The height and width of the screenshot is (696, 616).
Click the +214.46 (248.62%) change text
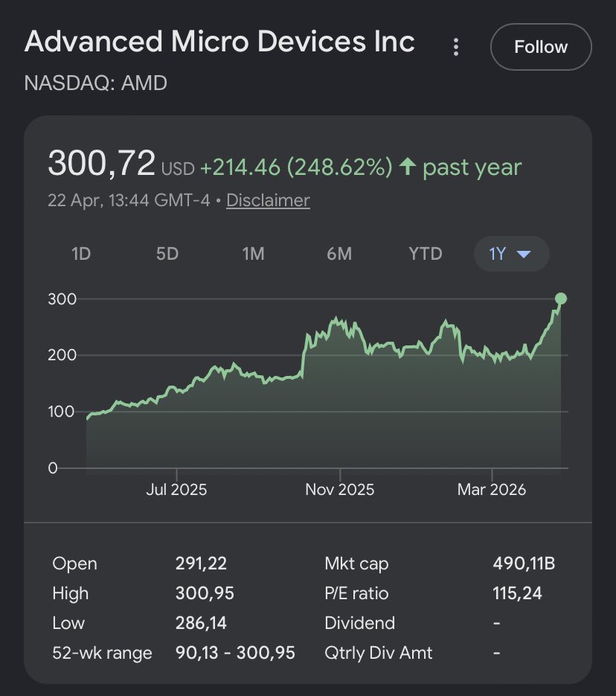(296, 167)
